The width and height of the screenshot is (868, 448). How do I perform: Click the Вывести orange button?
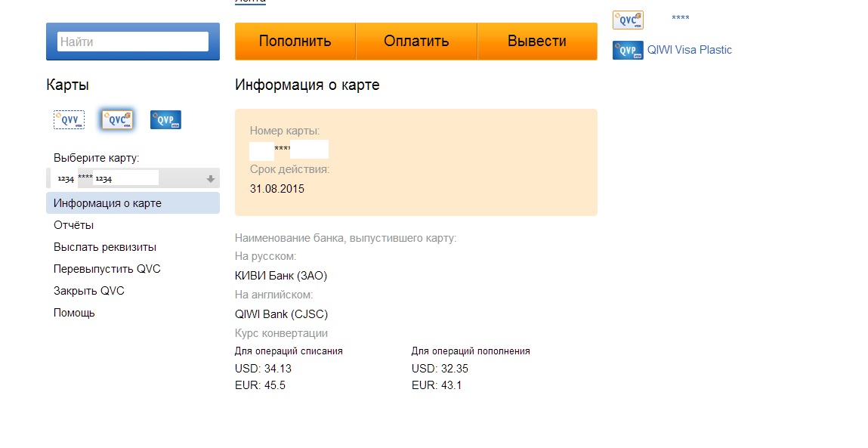537,41
